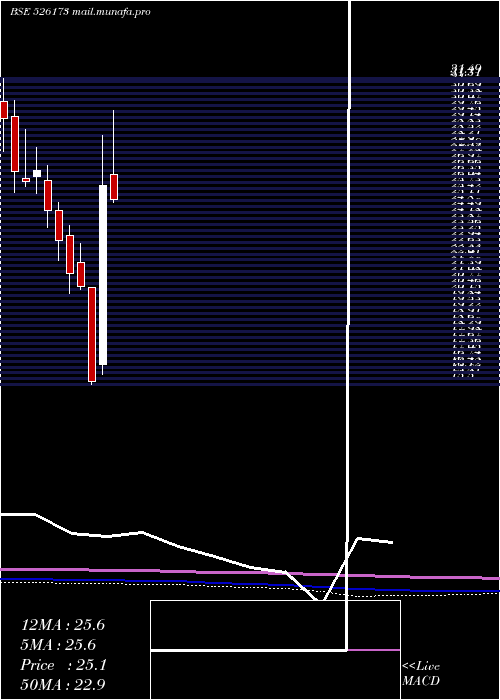Click the 'BSE 526173 mail.munafa.pro' chart title
The width and height of the screenshot is (500, 700).
coord(80,12)
